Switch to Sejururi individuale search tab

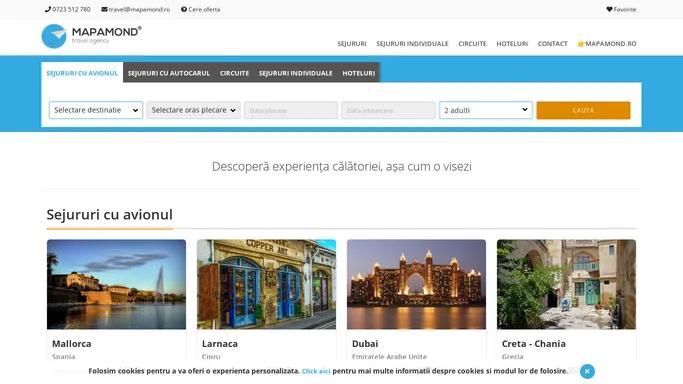point(296,73)
